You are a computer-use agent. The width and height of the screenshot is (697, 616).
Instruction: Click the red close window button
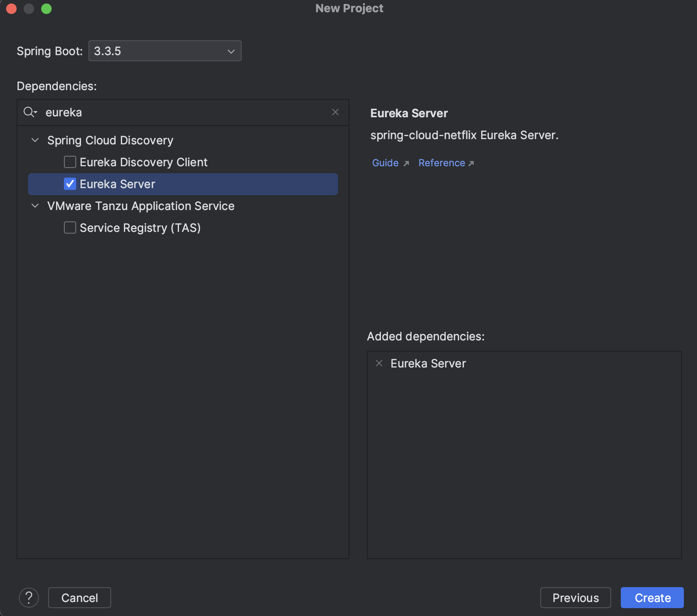point(12,9)
